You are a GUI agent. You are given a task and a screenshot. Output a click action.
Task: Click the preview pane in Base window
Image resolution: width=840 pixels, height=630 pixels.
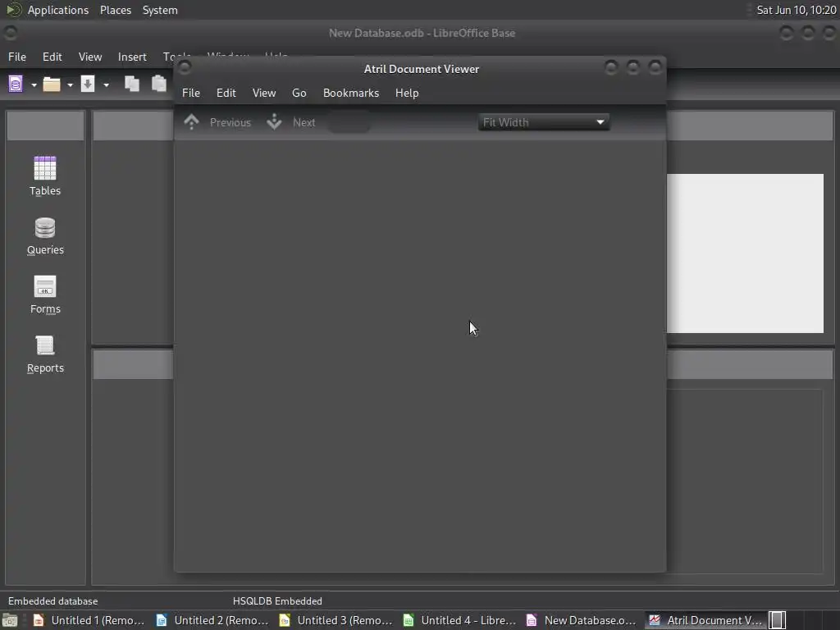click(745, 253)
